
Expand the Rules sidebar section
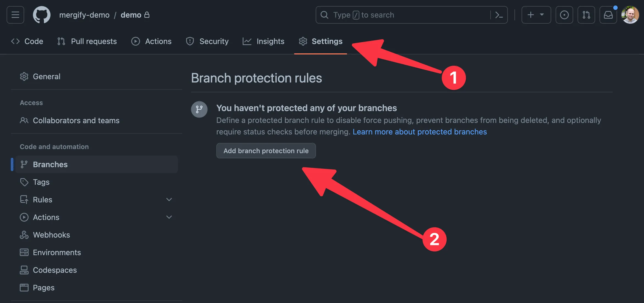click(x=169, y=199)
